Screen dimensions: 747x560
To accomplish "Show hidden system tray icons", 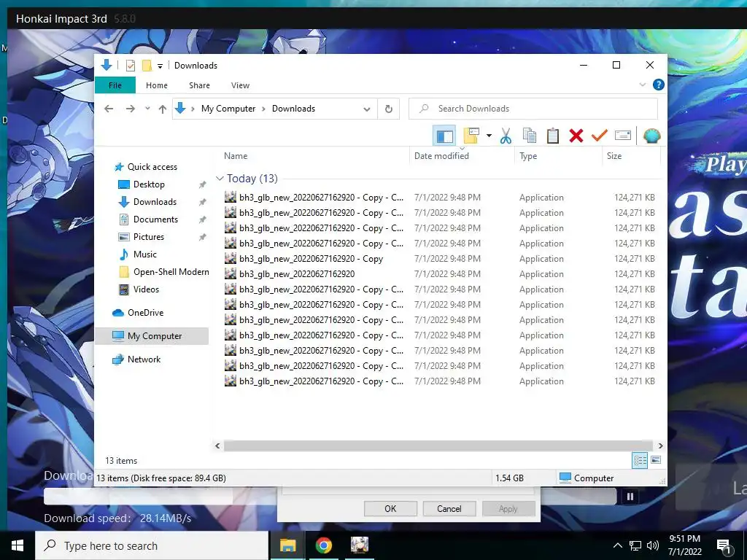I will click(x=617, y=545).
